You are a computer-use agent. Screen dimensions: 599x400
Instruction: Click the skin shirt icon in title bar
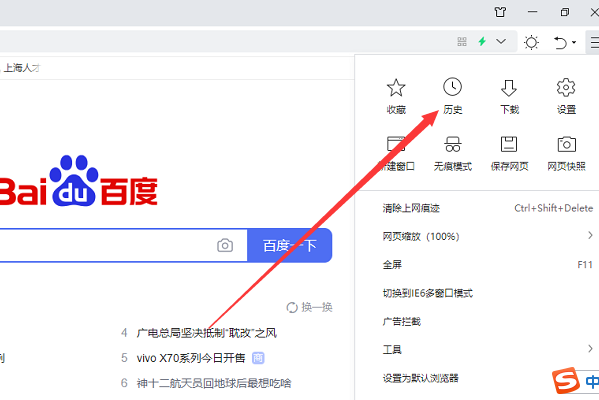point(500,12)
